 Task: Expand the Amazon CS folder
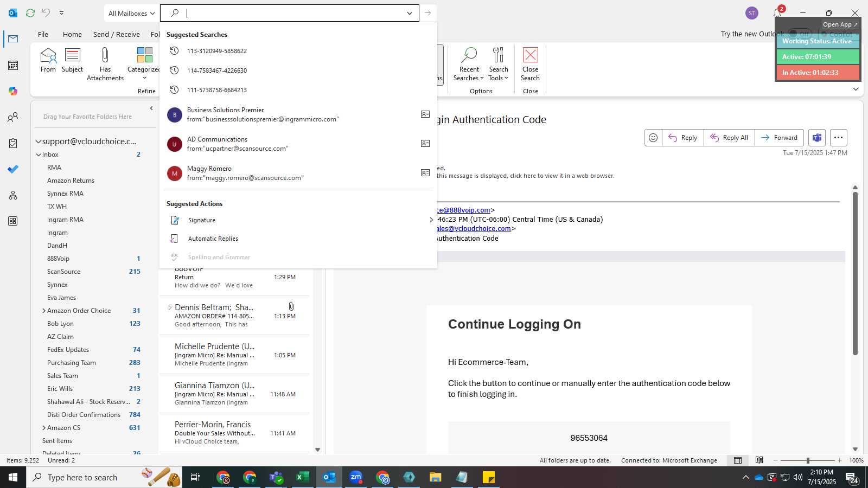pyautogui.click(x=44, y=428)
